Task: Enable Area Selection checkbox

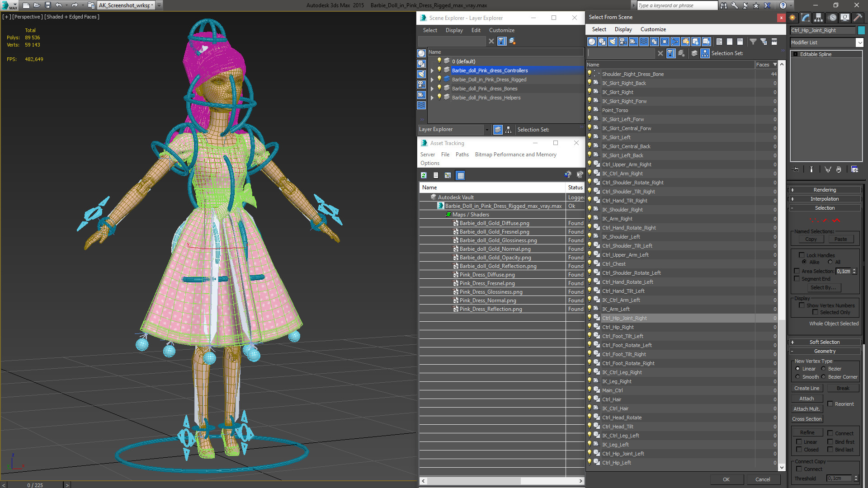Action: point(797,271)
